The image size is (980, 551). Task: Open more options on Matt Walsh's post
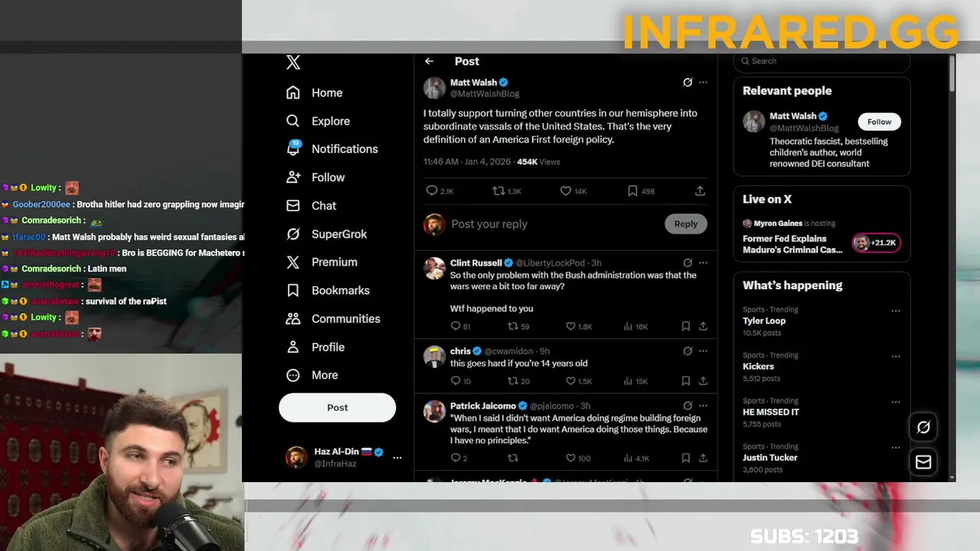tap(703, 82)
